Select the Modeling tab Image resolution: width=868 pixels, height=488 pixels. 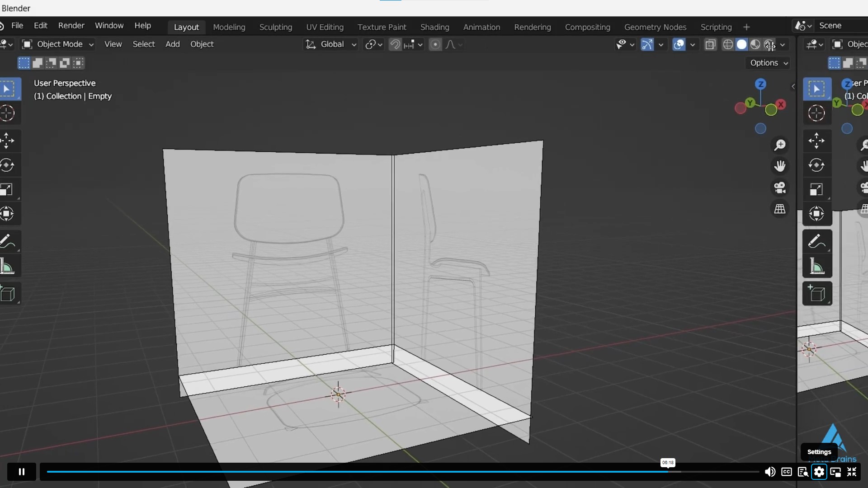tap(229, 27)
